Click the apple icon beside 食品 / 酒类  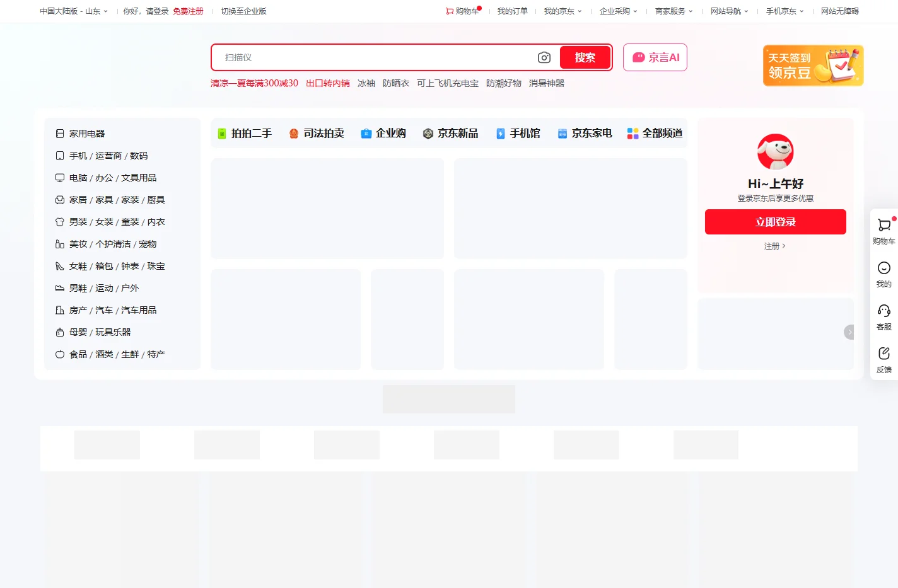pyautogui.click(x=60, y=354)
